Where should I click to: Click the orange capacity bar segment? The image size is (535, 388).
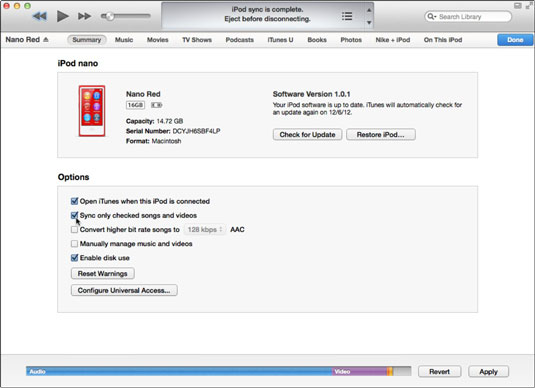pyautogui.click(x=390, y=371)
